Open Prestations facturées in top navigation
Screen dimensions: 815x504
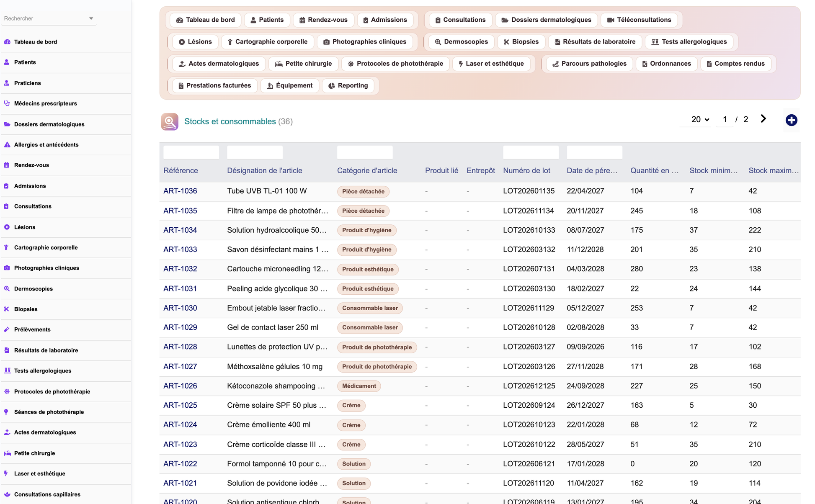[214, 85]
